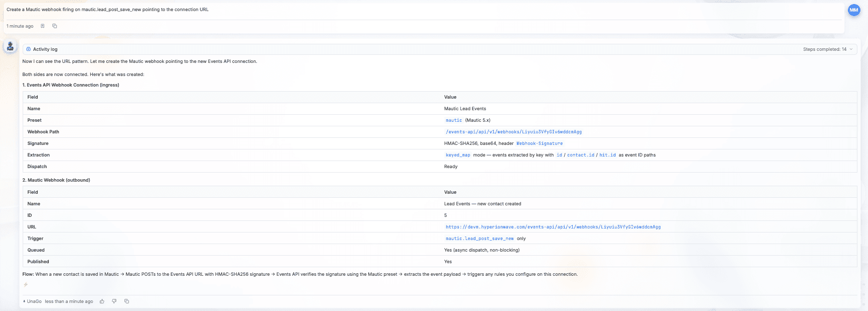This screenshot has width=868, height=311.
Task: Click the Webhook-Signature header code
Action: coord(540,143)
